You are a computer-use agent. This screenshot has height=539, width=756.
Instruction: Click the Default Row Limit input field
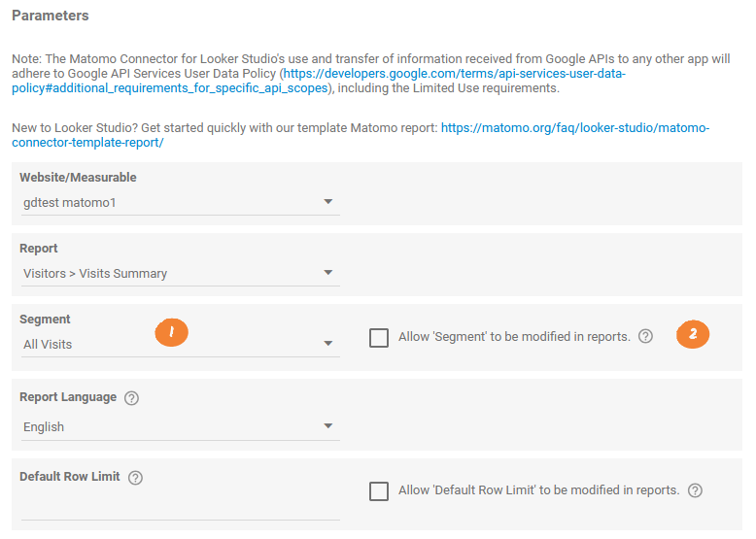(180, 506)
